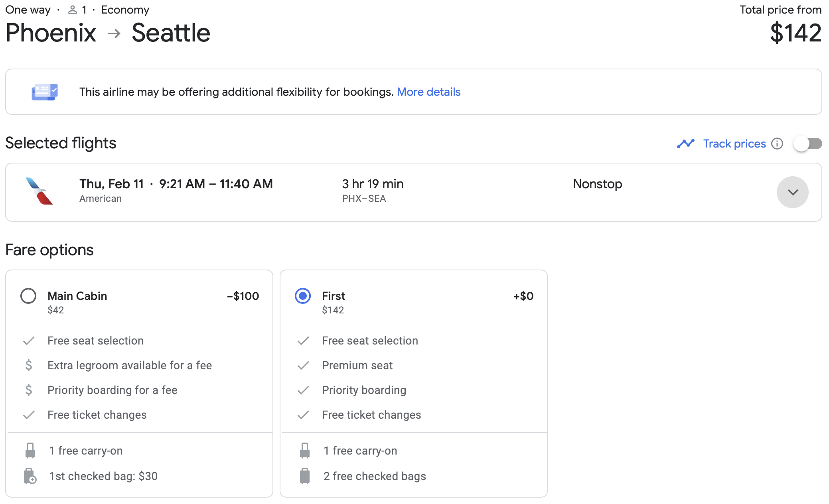
Task: Enable the Track prices toggle switch
Action: tap(807, 144)
